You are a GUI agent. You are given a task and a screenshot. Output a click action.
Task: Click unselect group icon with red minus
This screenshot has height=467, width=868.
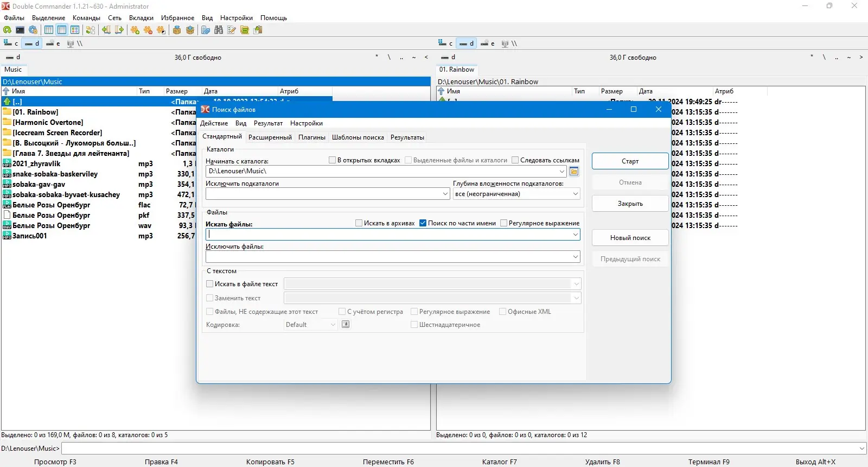(x=148, y=30)
